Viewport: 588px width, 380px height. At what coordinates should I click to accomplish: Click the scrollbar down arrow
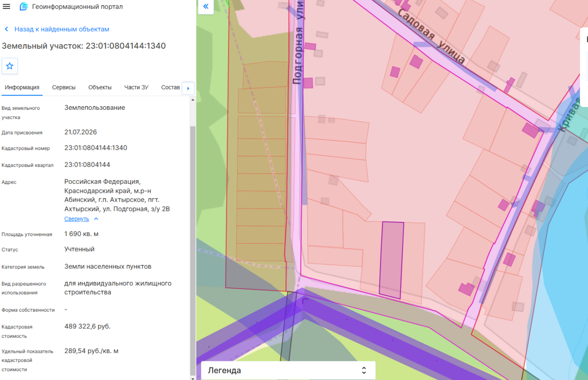pyautogui.click(x=193, y=378)
